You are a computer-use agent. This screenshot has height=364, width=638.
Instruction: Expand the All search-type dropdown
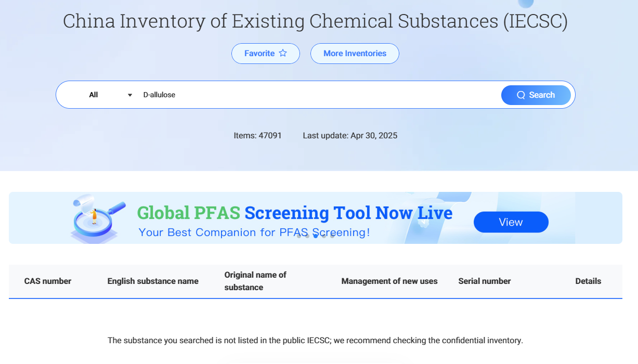(111, 95)
